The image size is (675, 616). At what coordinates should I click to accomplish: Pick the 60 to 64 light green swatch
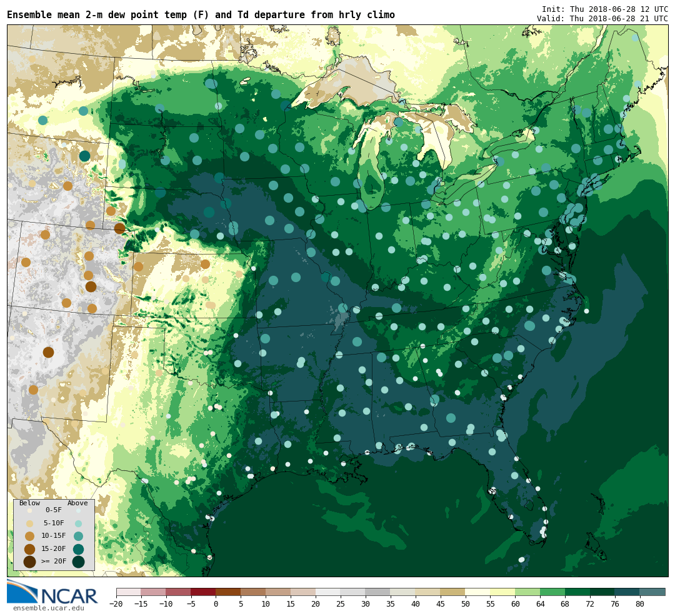pyautogui.click(x=527, y=592)
